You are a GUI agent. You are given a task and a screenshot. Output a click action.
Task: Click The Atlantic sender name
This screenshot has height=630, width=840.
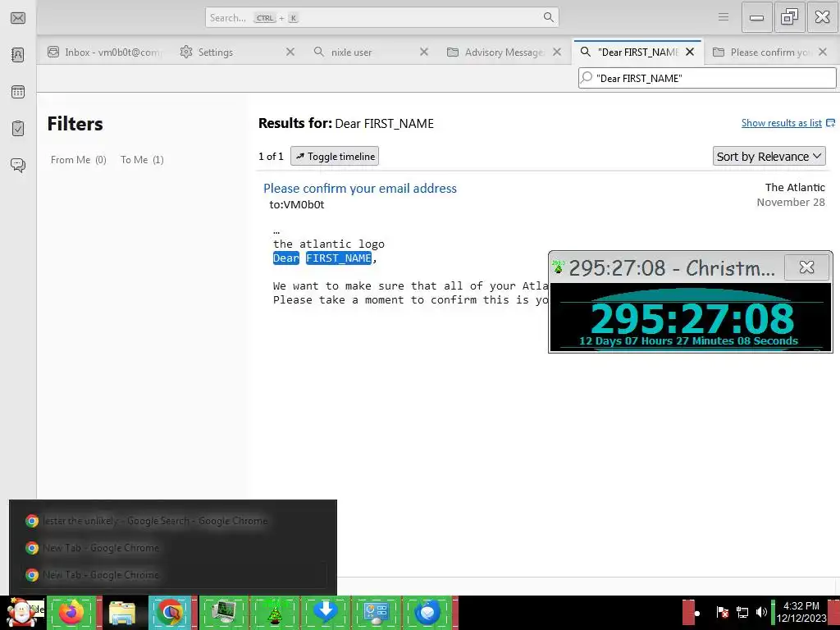click(x=795, y=188)
